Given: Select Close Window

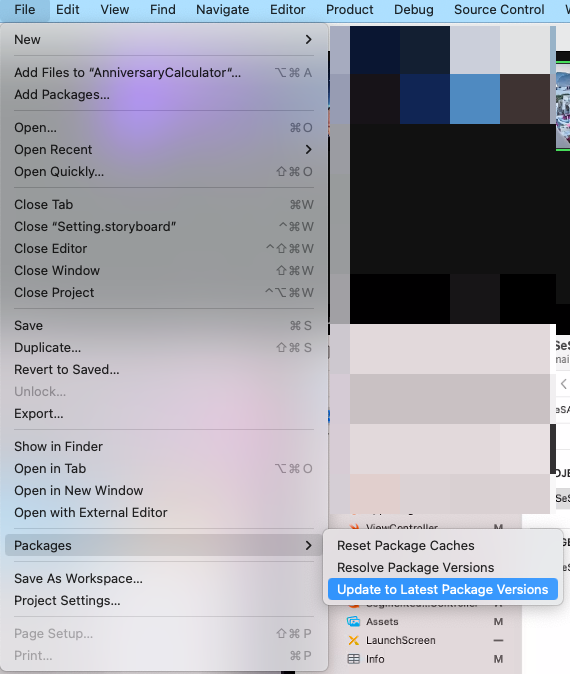Looking at the screenshot, I should click(x=164, y=270).
